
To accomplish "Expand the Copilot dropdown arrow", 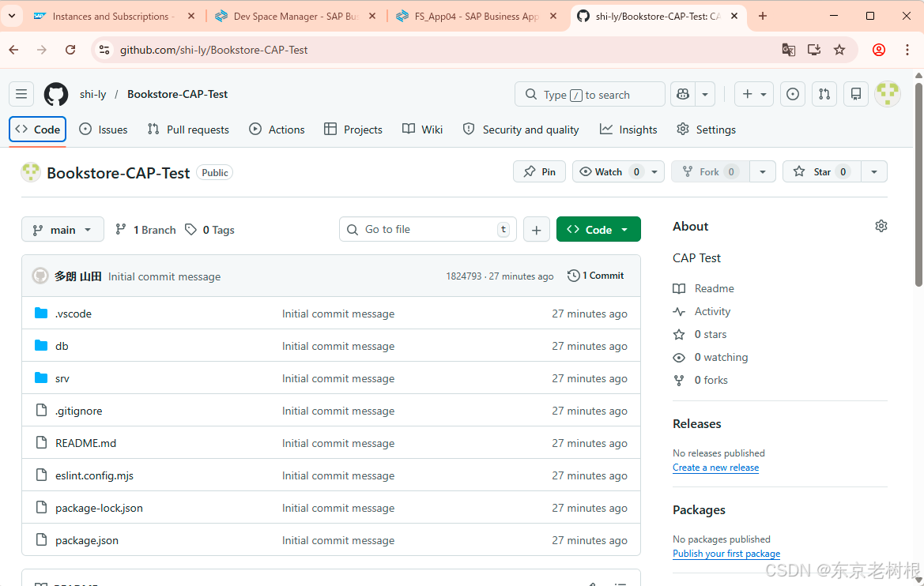I will pyautogui.click(x=705, y=94).
